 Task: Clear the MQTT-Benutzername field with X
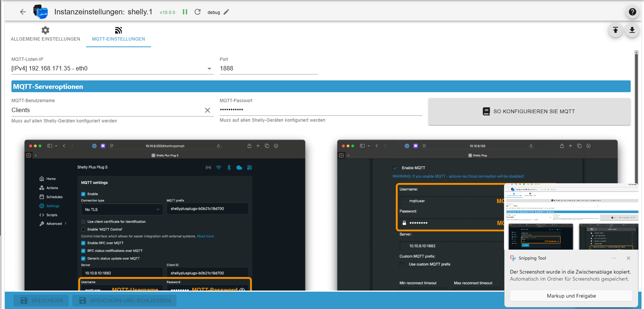click(x=208, y=110)
